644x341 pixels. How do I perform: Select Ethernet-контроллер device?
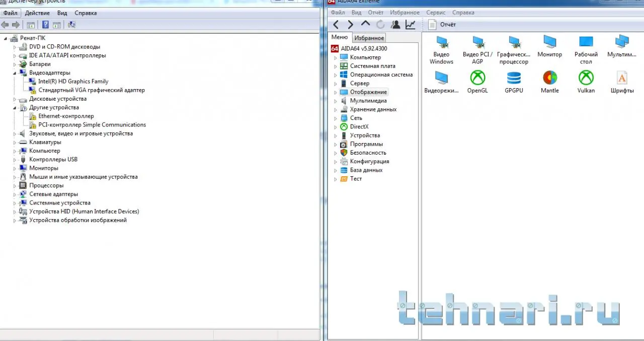tap(66, 116)
